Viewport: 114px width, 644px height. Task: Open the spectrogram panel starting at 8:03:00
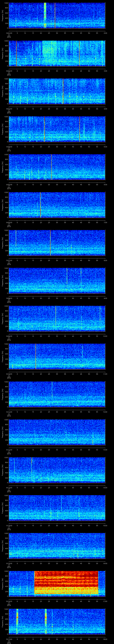coord(57,91)
